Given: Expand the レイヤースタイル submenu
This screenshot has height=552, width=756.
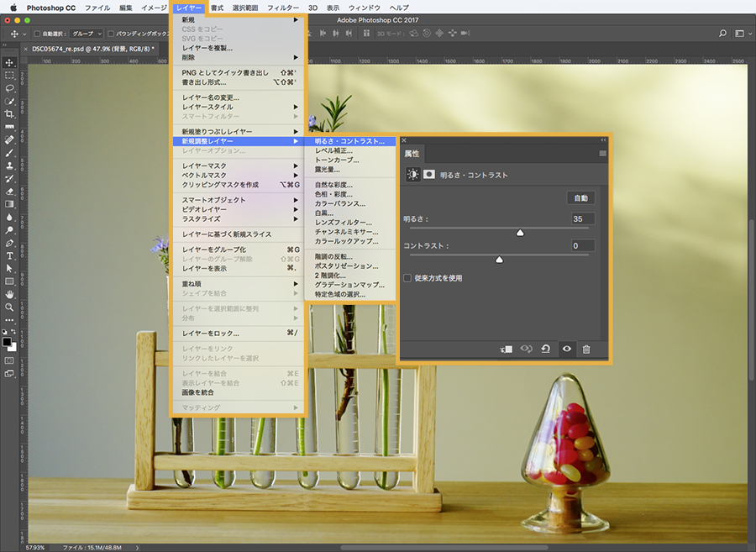Looking at the screenshot, I should point(239,107).
